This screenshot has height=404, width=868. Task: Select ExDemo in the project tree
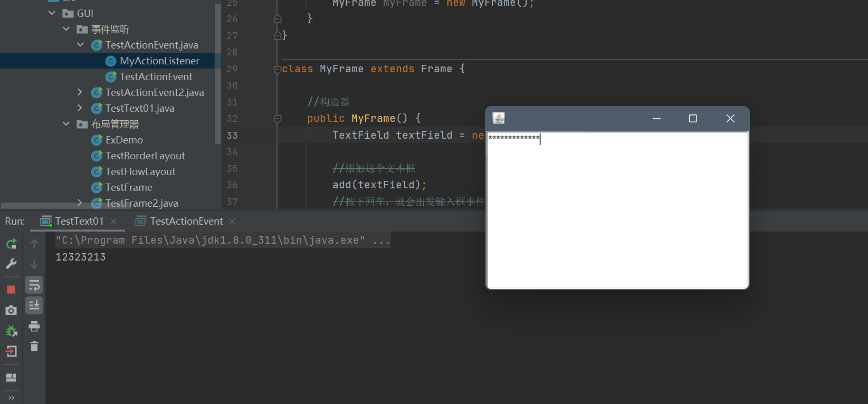pos(124,140)
